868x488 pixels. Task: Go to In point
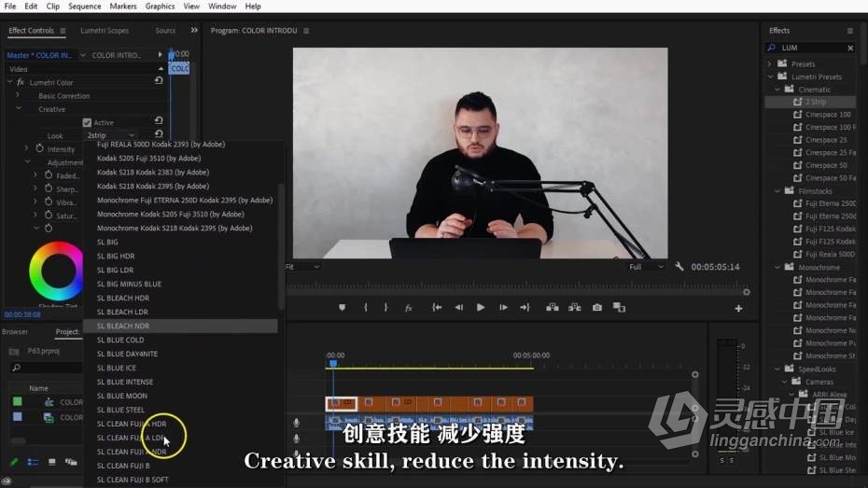pos(437,308)
